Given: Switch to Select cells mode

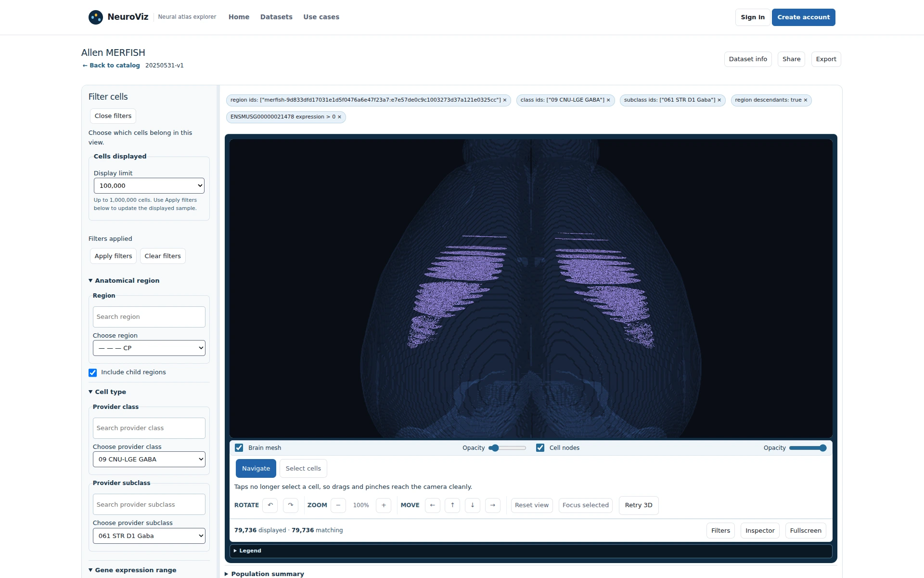Looking at the screenshot, I should click(303, 469).
